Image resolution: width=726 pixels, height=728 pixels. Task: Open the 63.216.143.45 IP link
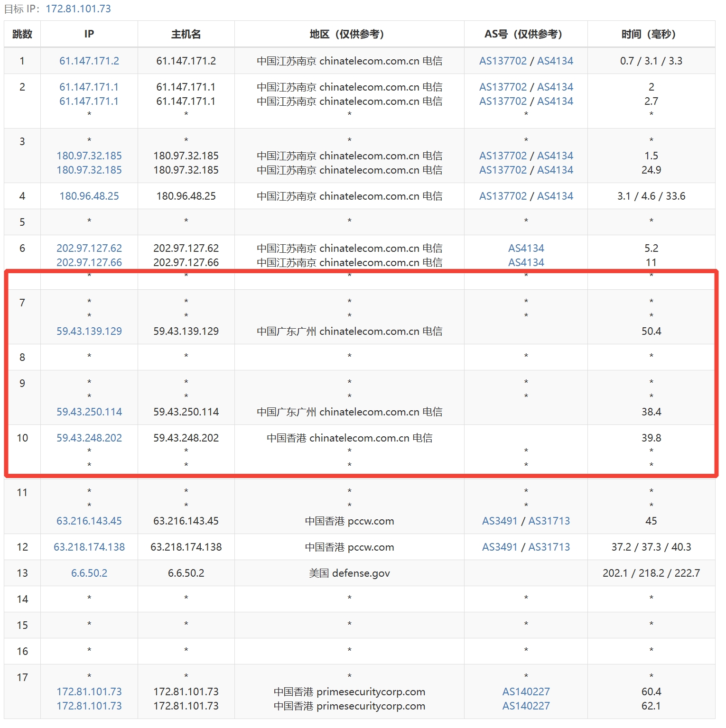coord(89,521)
